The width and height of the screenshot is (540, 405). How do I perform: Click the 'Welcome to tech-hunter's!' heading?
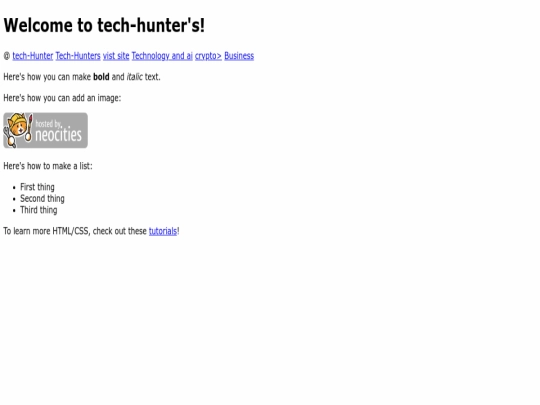coord(104,25)
